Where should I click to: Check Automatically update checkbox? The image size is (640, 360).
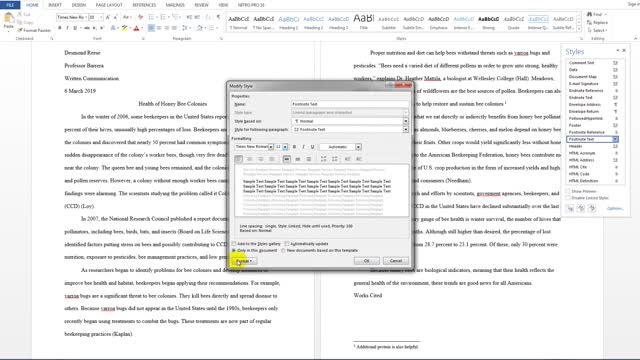tap(287, 244)
